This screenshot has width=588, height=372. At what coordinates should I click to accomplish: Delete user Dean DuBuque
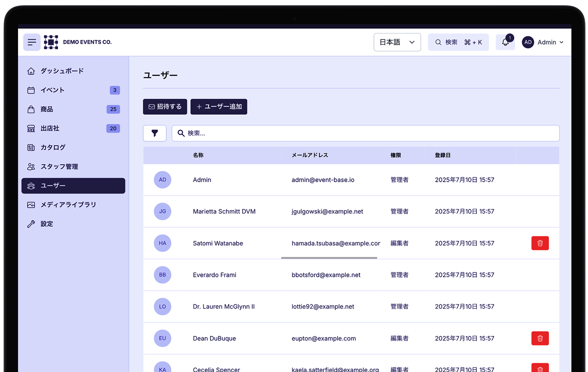pos(540,338)
